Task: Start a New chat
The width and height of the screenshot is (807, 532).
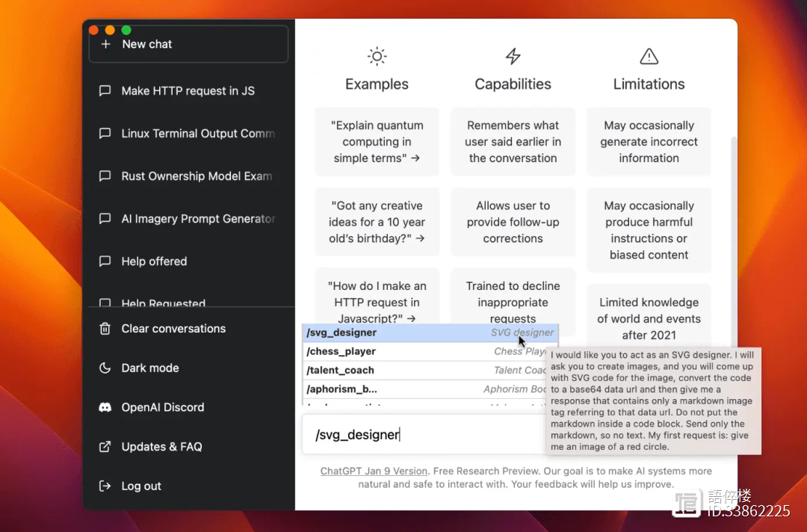Action: (188, 44)
